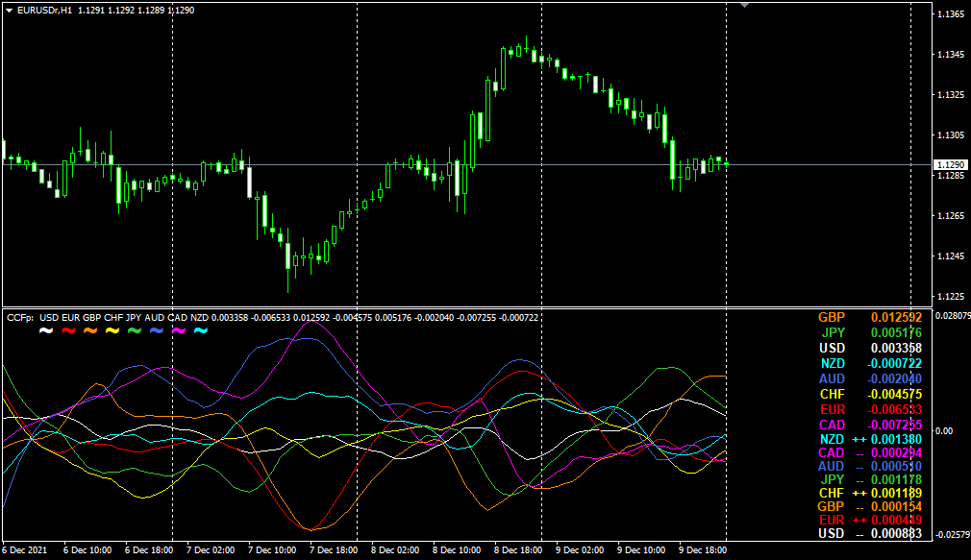The width and height of the screenshot is (971, 560).
Task: Click the current price label 1.1290
Action: 949,165
